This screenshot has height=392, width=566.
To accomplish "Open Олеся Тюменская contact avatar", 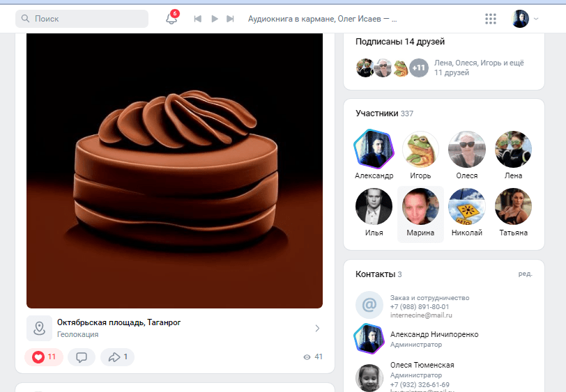I will pyautogui.click(x=369, y=377).
